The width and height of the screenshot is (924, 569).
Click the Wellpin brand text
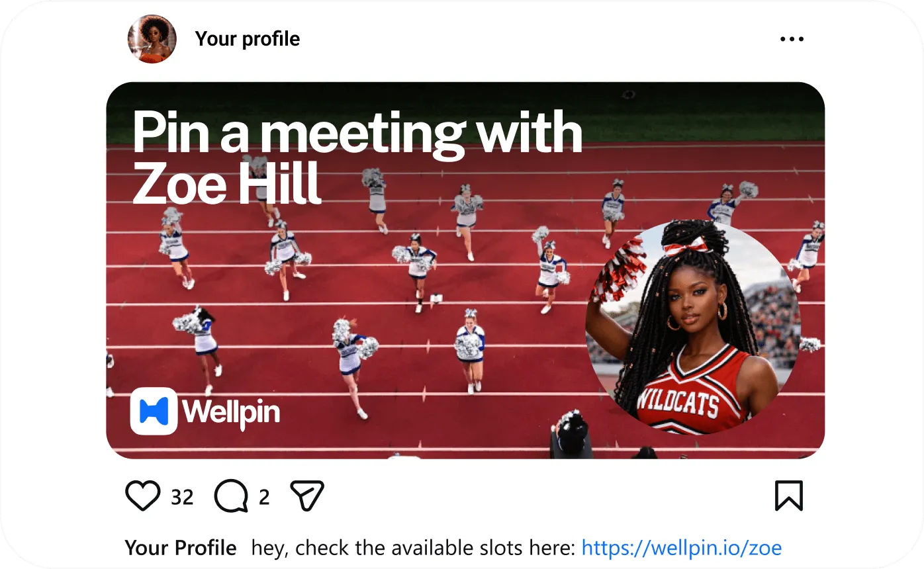[232, 412]
